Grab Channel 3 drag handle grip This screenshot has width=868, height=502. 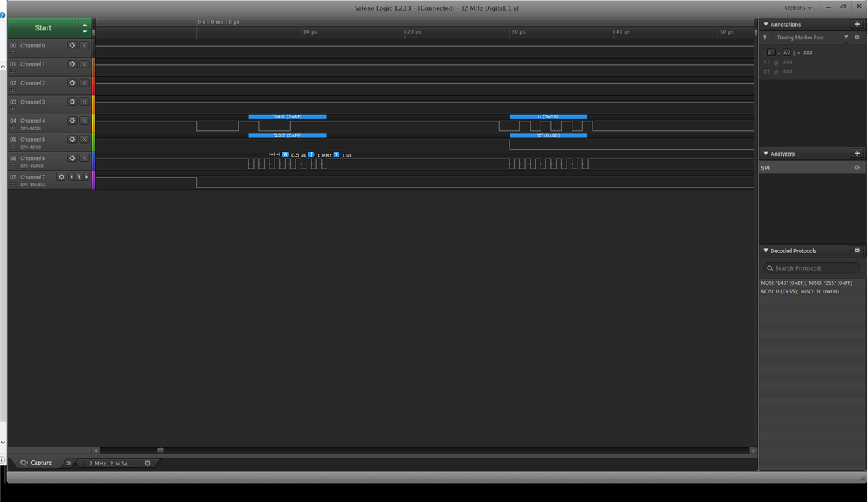(x=13, y=109)
